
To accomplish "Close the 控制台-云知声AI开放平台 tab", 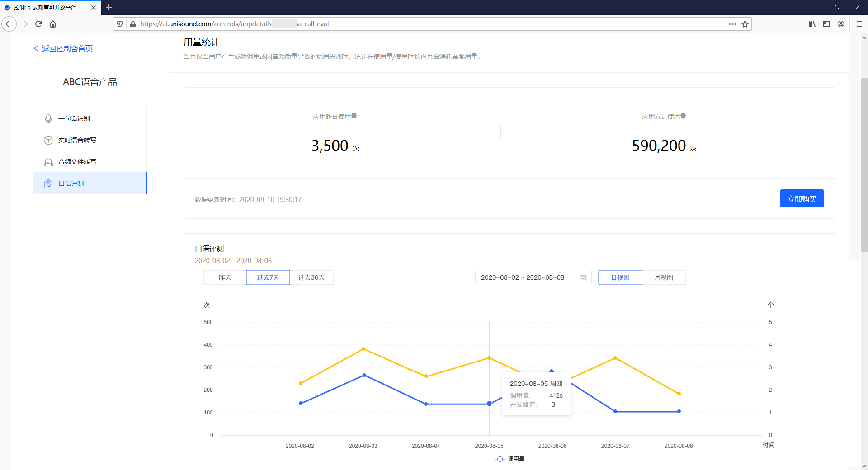I will click(x=94, y=8).
